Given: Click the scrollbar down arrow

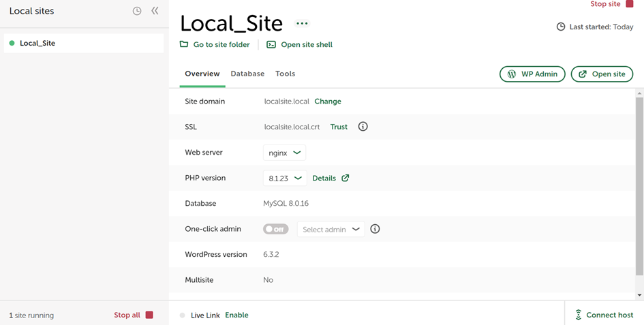Looking at the screenshot, I should point(639,295).
